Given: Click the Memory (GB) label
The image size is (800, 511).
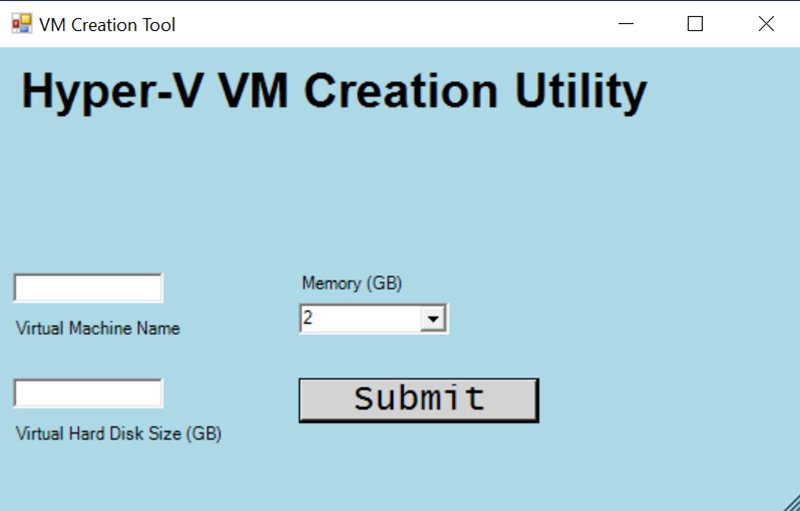Looking at the screenshot, I should point(351,283).
